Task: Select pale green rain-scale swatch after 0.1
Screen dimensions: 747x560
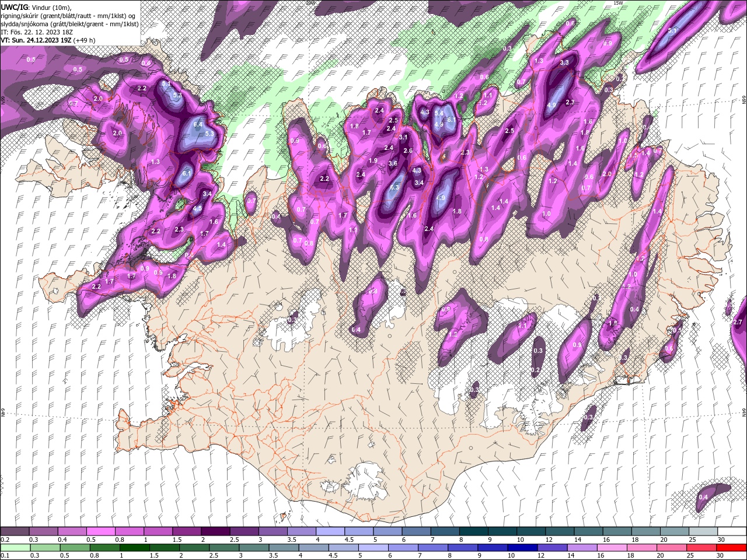Action: (16, 547)
